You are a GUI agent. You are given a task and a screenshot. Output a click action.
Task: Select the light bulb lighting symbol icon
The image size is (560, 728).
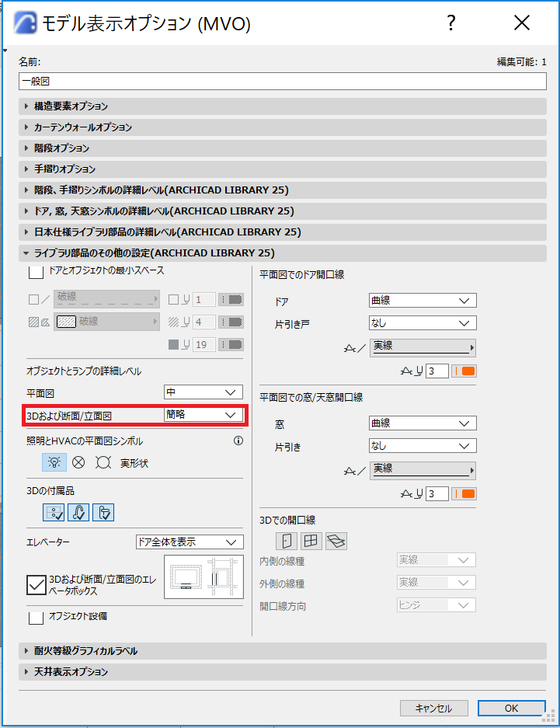pos(54,462)
